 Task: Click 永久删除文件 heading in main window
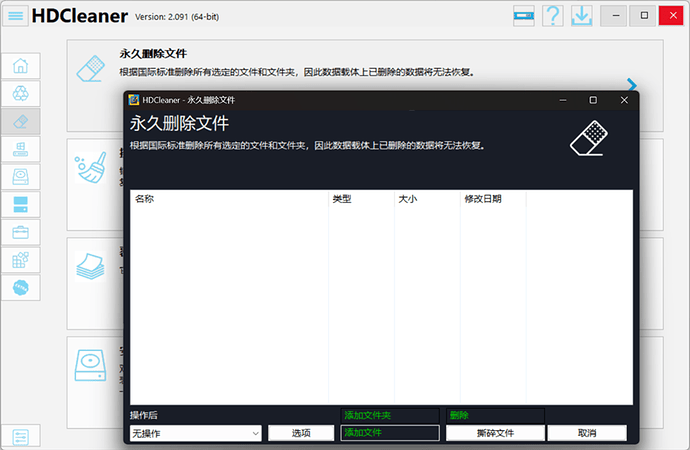pyautogui.click(x=153, y=54)
